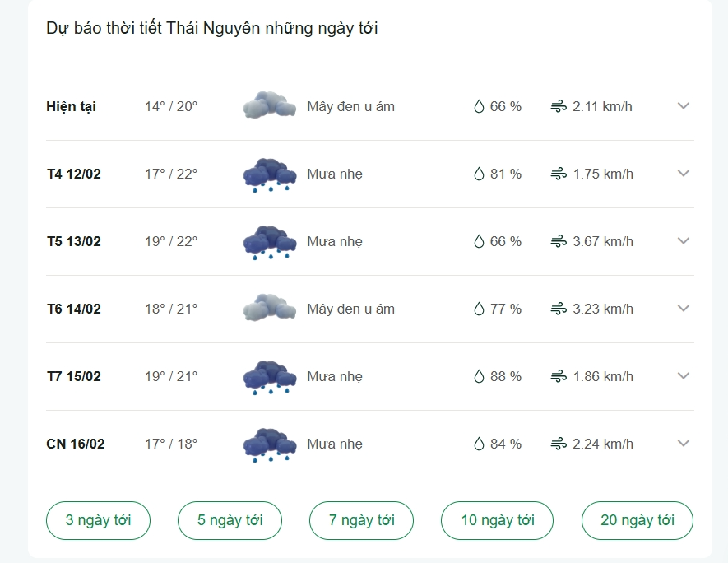Image resolution: width=728 pixels, height=563 pixels.
Task: Click the rain cloud icon for CN 16/02
Action: (270, 444)
